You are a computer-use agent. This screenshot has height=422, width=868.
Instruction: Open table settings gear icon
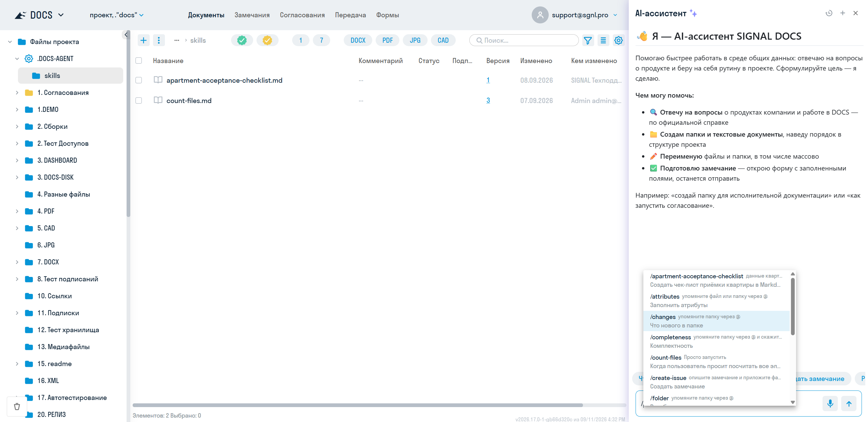pyautogui.click(x=619, y=40)
